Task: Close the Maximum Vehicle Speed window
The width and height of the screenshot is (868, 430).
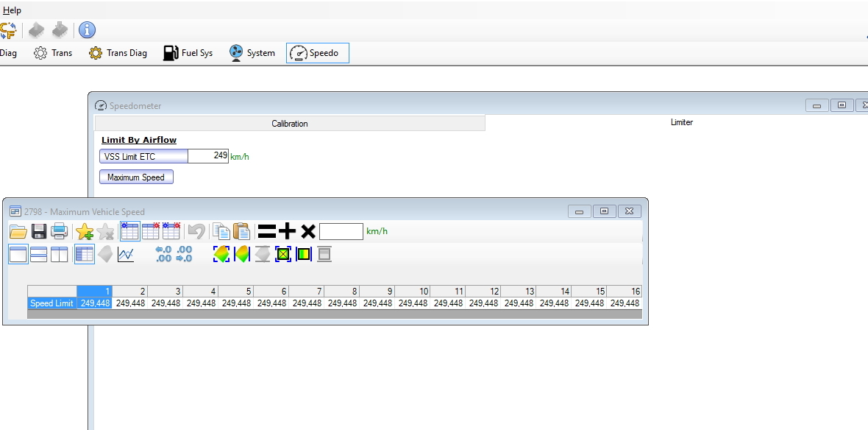Action: click(630, 211)
